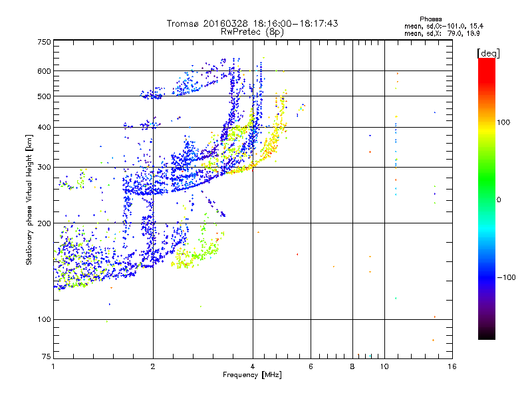
Task: Select the 'mean, sd,O:-101.0, 15.4' statistic
Action: pyautogui.click(x=444, y=27)
